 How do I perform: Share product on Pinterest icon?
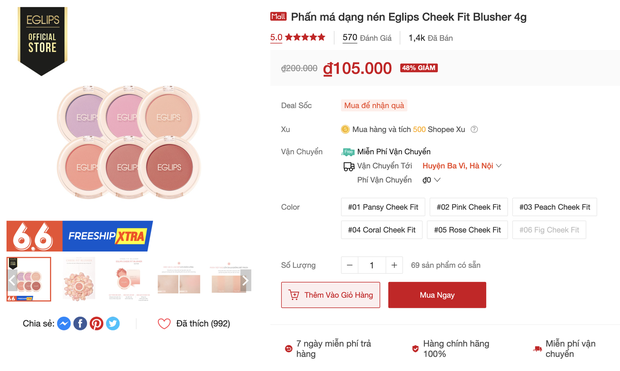point(96,324)
